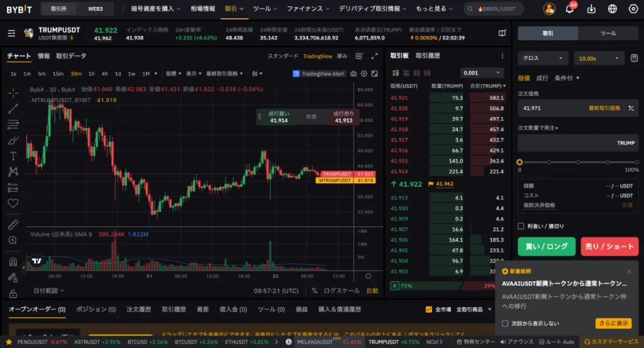This screenshot has width=644, height=348.
Task: Select the ruler measure tool
Action: 13,225
